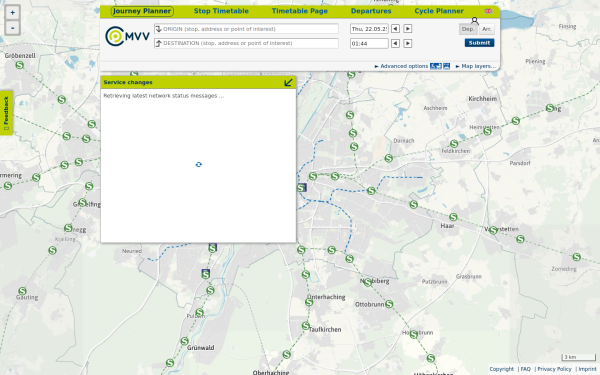Viewport: 600px width, 375px height.
Task: Open the Privacy Policy link
Action: point(554,369)
